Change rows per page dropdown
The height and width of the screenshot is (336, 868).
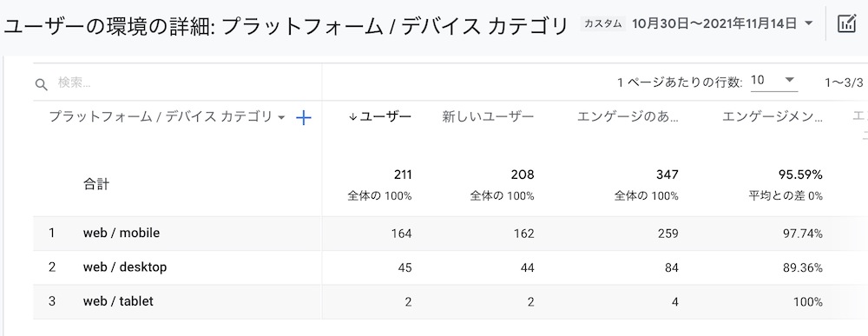[774, 81]
